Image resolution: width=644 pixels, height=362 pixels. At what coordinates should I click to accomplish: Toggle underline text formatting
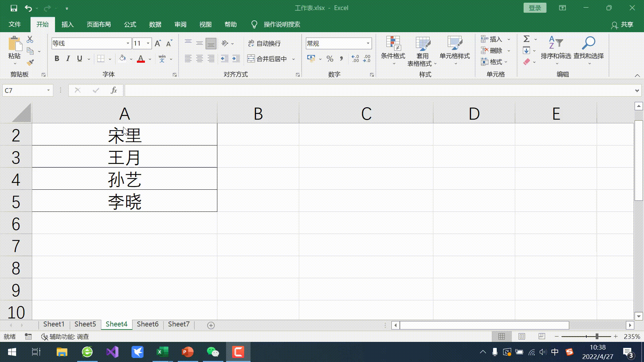click(x=79, y=58)
